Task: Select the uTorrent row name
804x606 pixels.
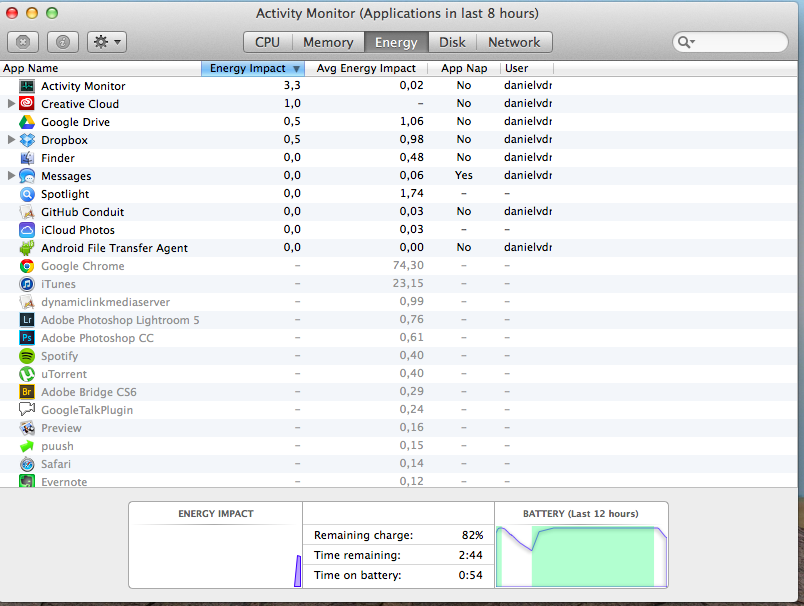Action: pyautogui.click(x=64, y=374)
